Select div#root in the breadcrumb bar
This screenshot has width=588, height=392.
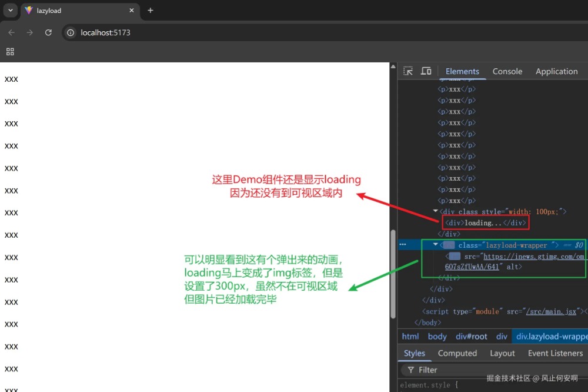click(x=471, y=337)
